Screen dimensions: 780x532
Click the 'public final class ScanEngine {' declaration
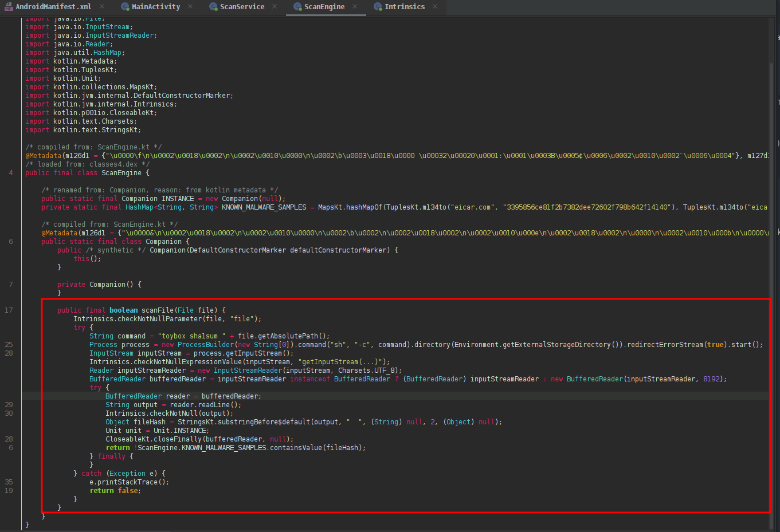pos(87,173)
